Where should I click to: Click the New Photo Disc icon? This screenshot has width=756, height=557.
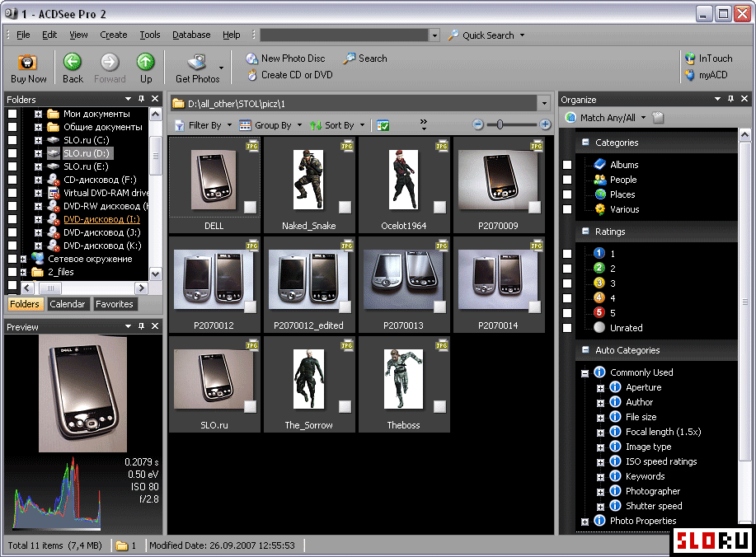251,59
